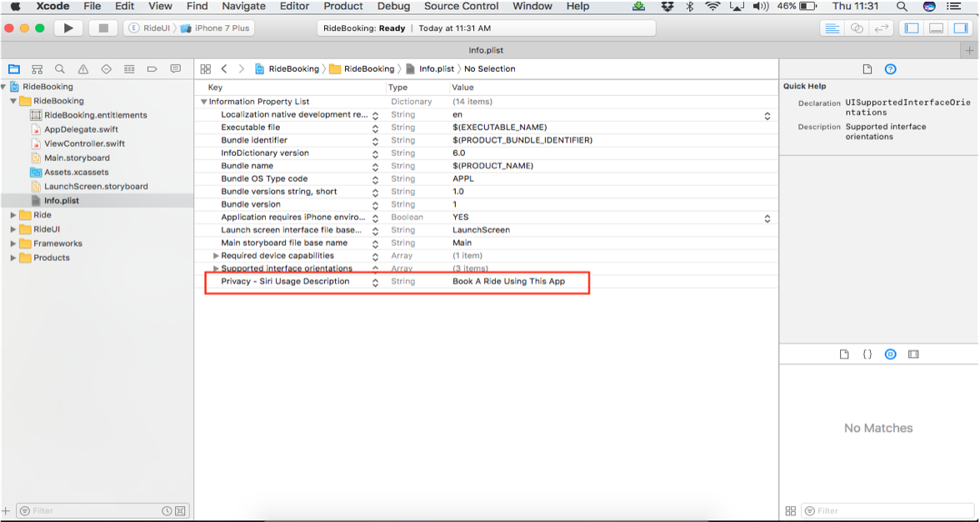The height and width of the screenshot is (522, 980).
Task: Select AppDelegate.swift in navigator
Action: tap(81, 129)
